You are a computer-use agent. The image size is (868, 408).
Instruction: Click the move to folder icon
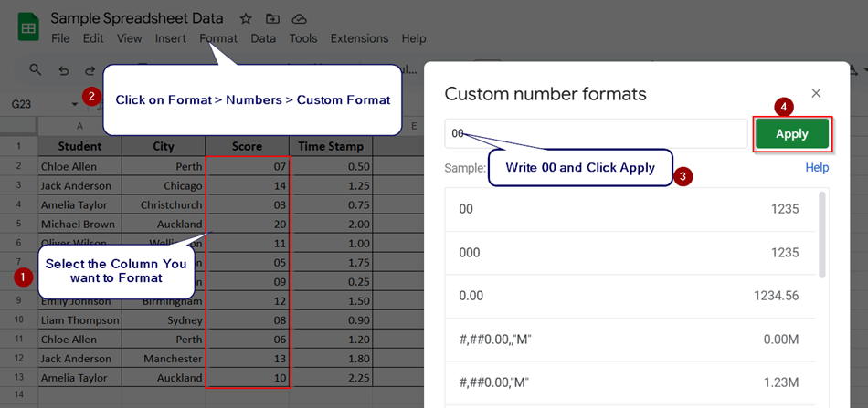272,19
